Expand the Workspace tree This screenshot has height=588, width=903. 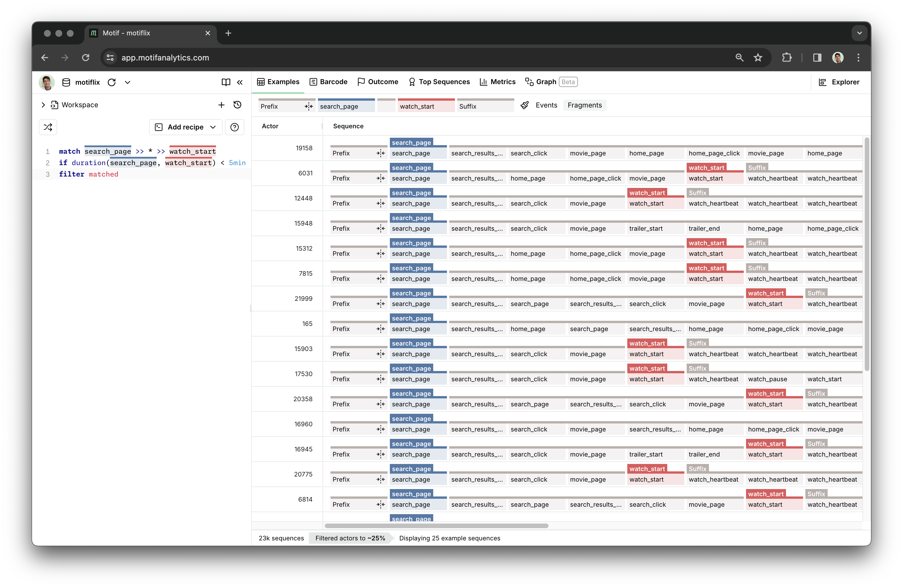43,105
